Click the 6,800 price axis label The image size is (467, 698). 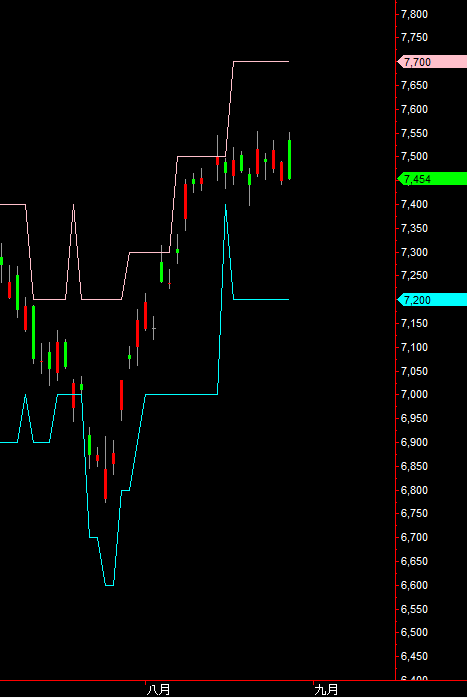414,490
